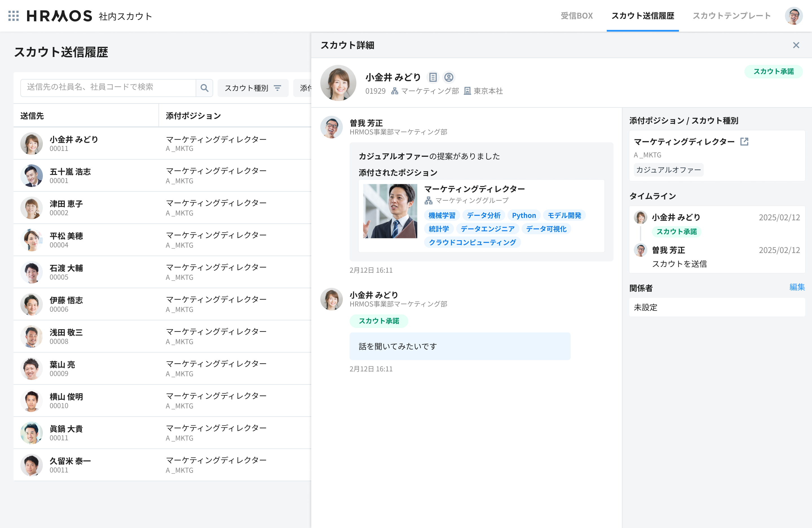Open the resume document icon beside 小金井 みどり
The image size is (812, 528).
point(433,78)
